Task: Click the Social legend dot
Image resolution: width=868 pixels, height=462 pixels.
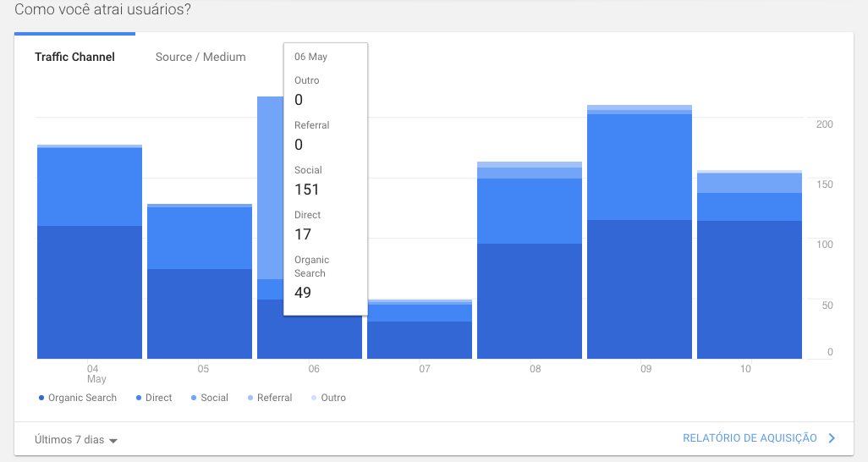Action: coord(194,398)
